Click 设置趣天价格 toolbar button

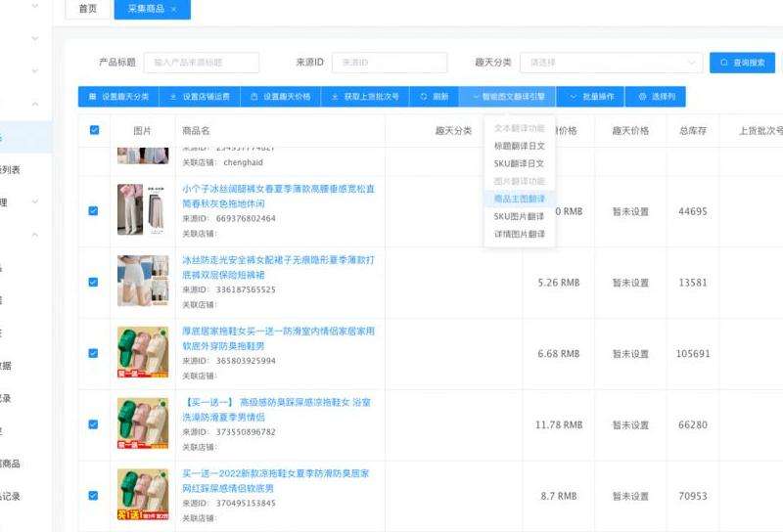[x=281, y=97]
